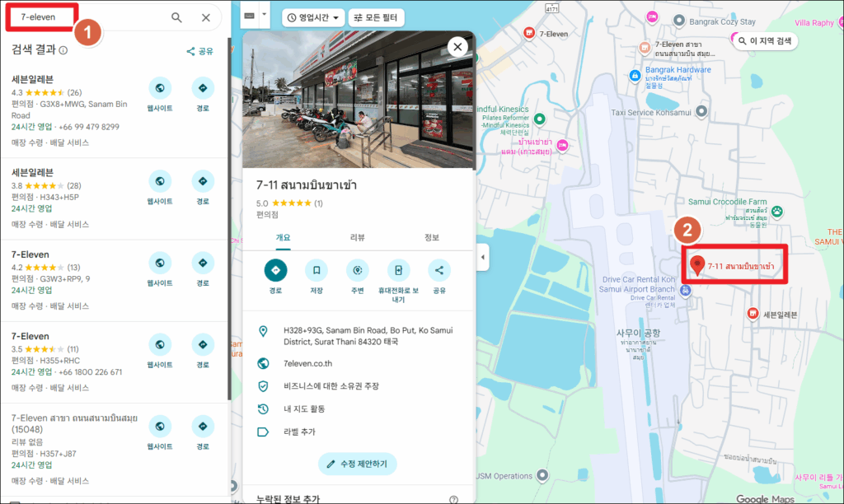Open 모든 필터 all filters
Image resolution: width=844 pixels, height=504 pixels.
pyautogui.click(x=376, y=18)
